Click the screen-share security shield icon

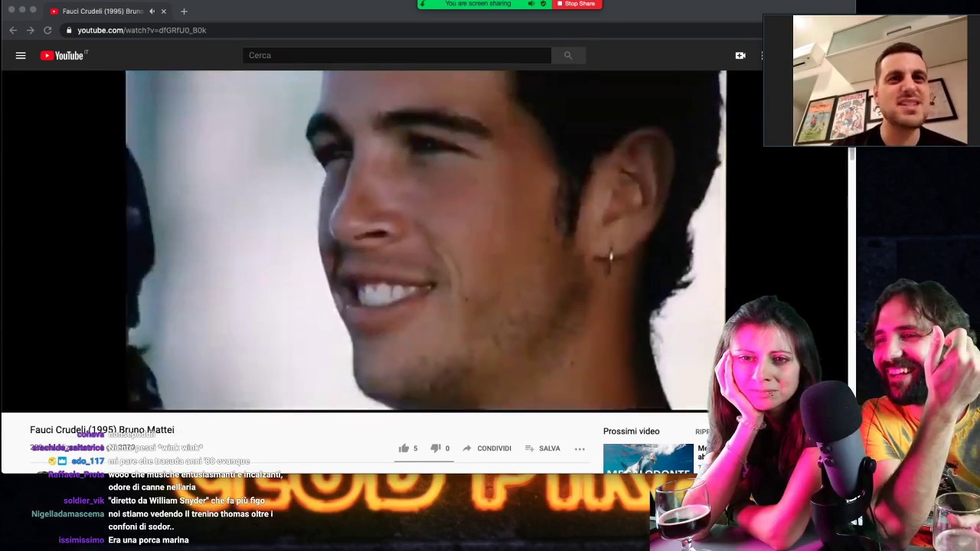pyautogui.click(x=544, y=4)
